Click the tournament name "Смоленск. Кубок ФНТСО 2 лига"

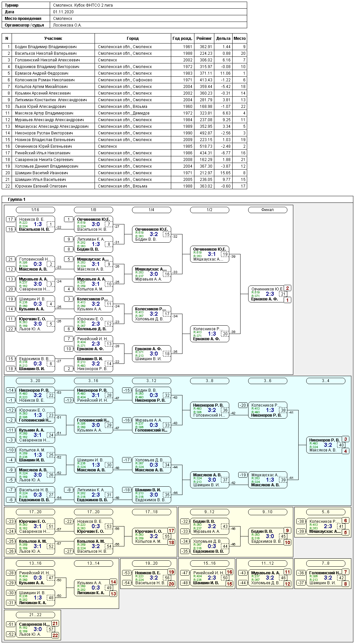(x=83, y=5)
